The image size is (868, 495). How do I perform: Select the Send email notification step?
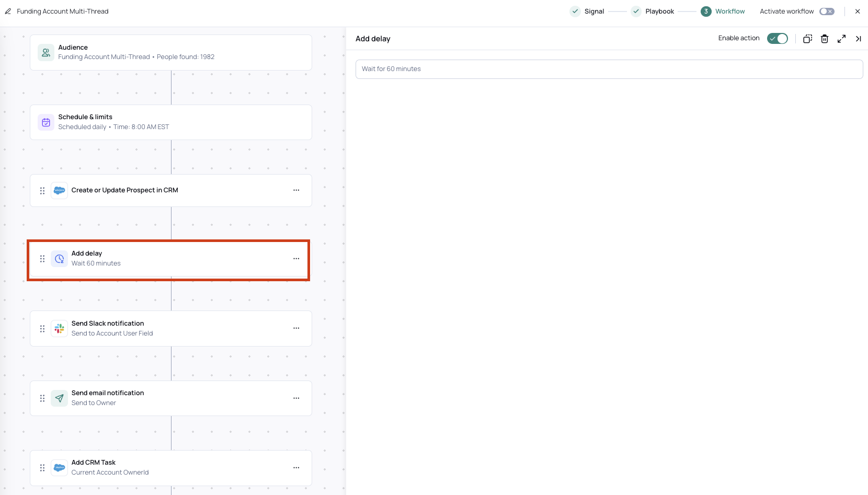[x=171, y=398]
